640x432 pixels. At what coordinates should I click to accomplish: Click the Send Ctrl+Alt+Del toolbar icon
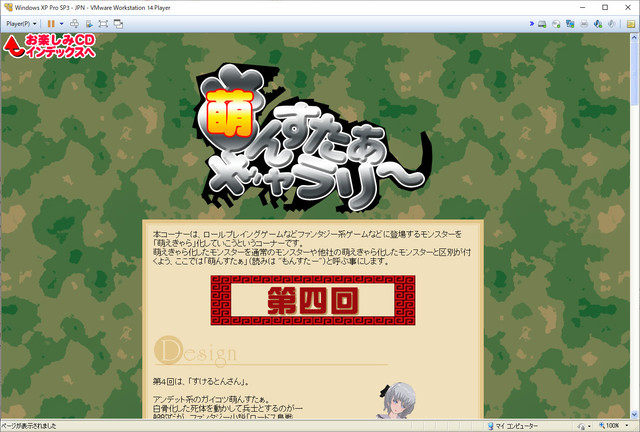pos(75,24)
